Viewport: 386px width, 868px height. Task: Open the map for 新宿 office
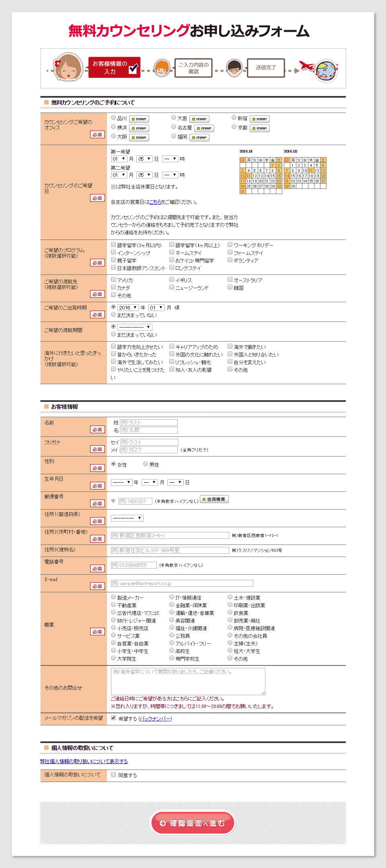coord(260,119)
